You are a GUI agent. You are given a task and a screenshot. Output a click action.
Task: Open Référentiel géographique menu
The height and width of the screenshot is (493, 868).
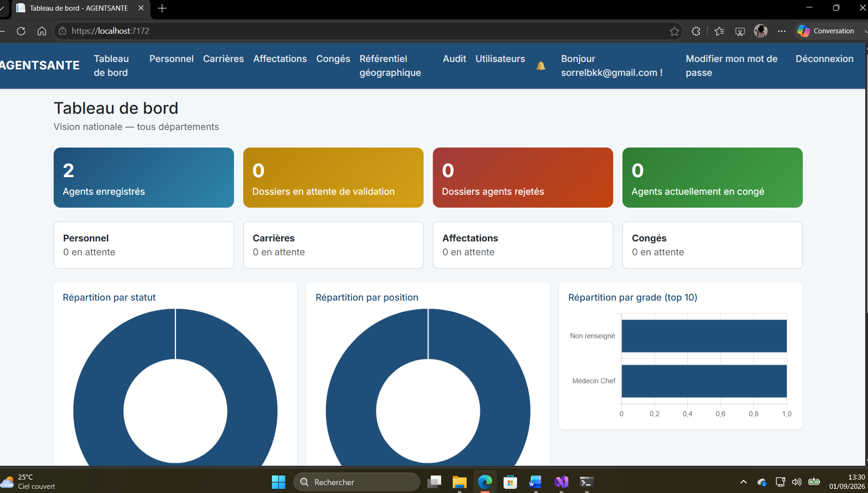(390, 66)
